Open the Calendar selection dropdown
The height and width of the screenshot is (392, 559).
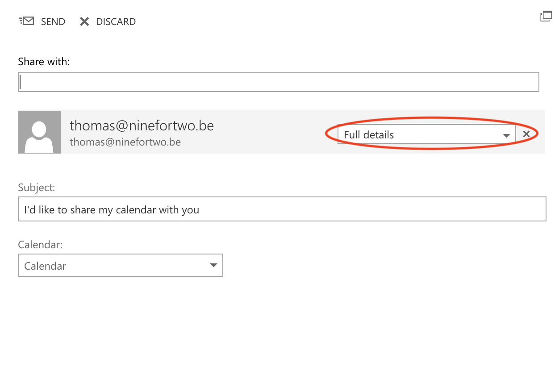tap(120, 266)
